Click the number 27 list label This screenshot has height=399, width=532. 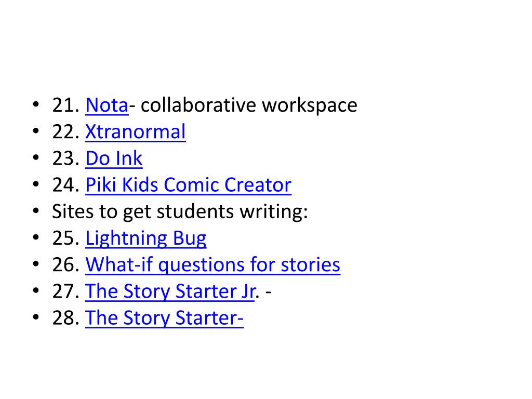point(66,291)
